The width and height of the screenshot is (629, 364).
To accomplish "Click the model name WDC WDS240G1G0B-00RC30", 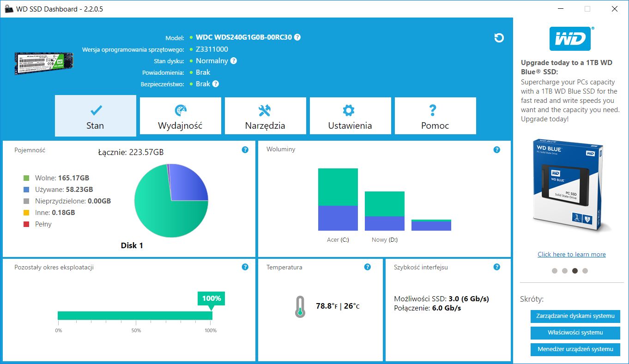I will pyautogui.click(x=244, y=37).
